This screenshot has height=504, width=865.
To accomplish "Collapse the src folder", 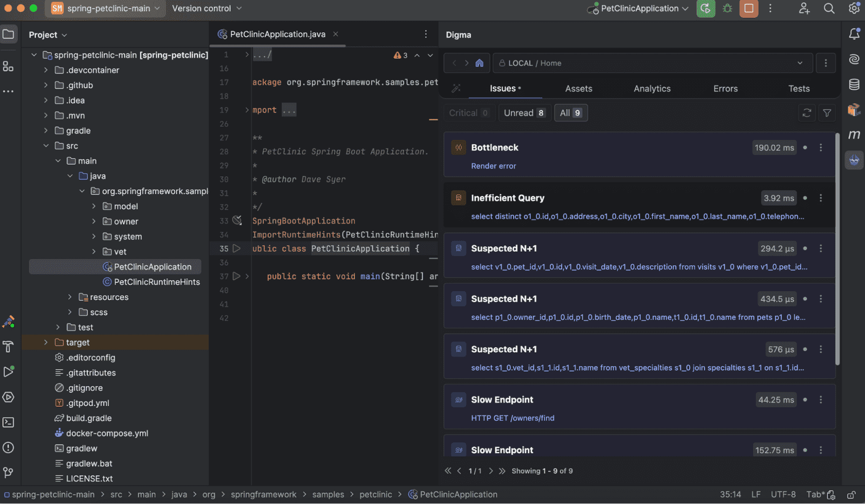I will (x=46, y=146).
